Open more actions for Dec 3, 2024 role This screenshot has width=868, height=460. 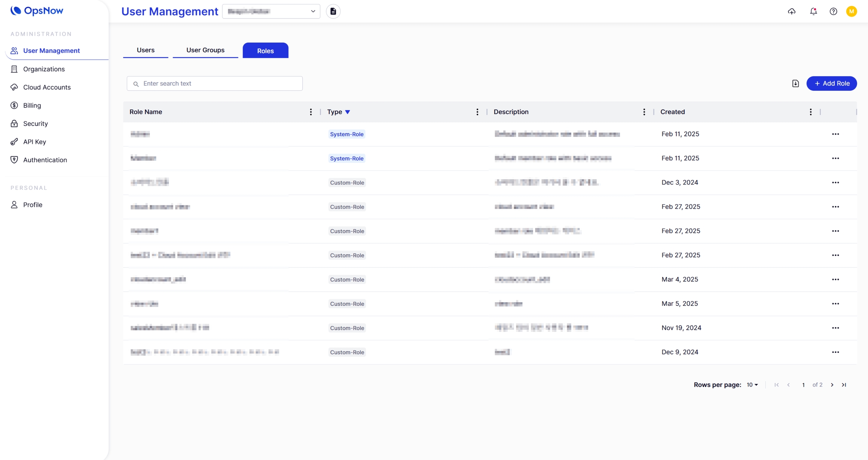tap(835, 182)
